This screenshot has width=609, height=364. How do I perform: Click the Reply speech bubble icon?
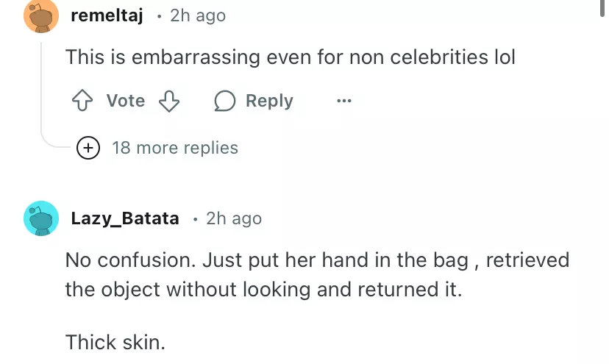(x=224, y=101)
